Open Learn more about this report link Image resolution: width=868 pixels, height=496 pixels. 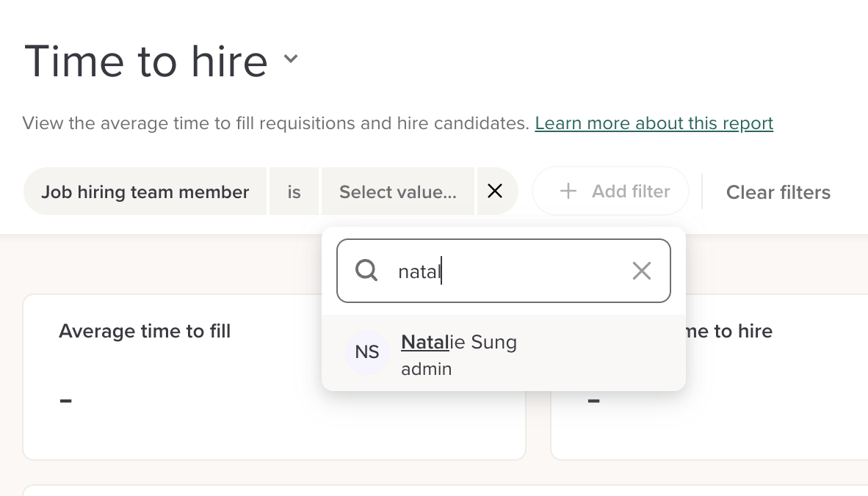pyautogui.click(x=654, y=123)
